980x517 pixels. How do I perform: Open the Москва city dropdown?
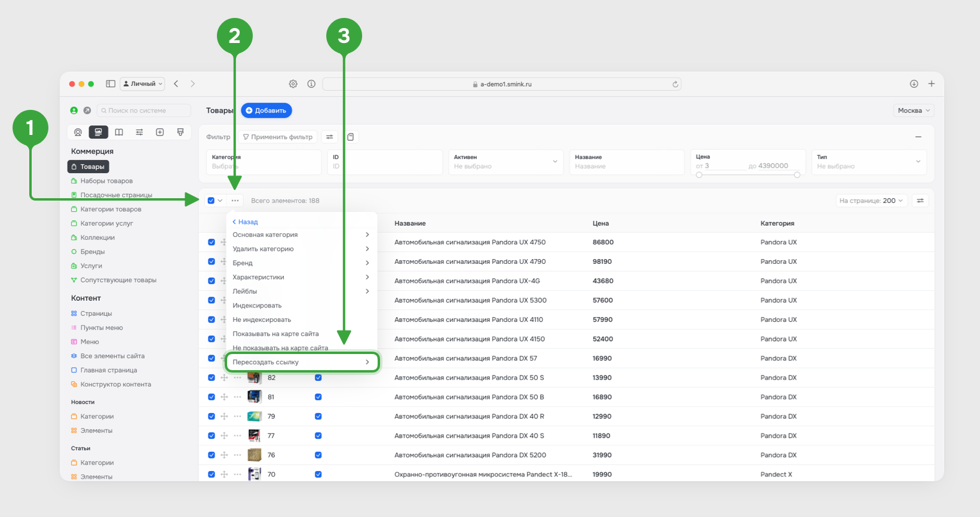913,110
